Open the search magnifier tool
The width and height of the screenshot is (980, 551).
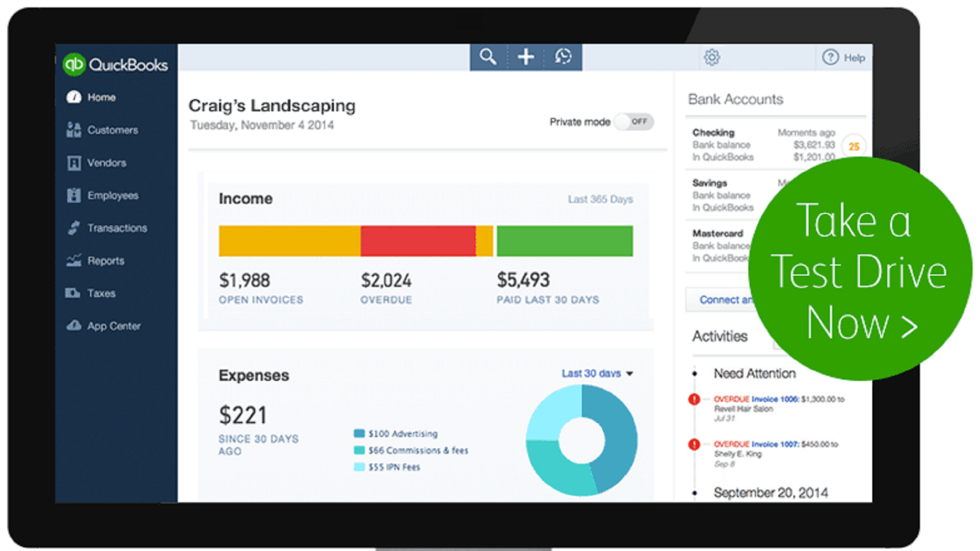(x=488, y=57)
